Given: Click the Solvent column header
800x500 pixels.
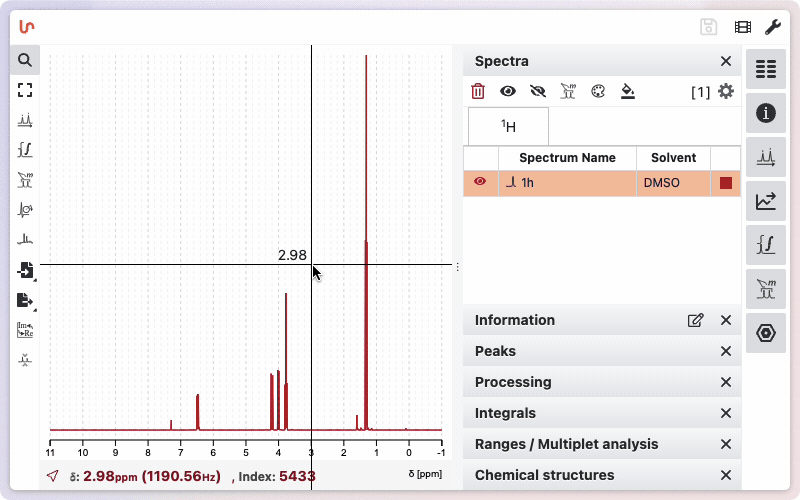Looking at the screenshot, I should (x=673, y=158).
